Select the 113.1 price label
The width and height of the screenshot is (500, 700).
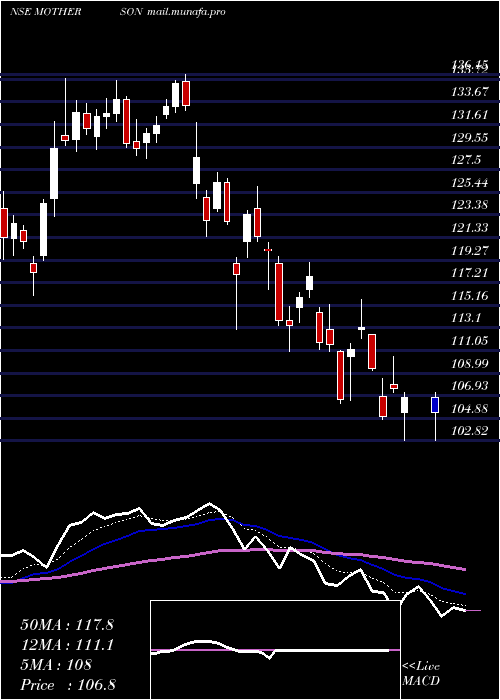pos(466,318)
